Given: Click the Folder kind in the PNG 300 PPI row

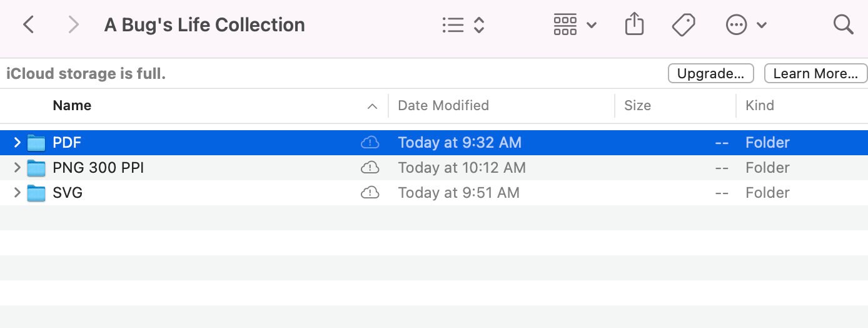Looking at the screenshot, I should (x=767, y=168).
